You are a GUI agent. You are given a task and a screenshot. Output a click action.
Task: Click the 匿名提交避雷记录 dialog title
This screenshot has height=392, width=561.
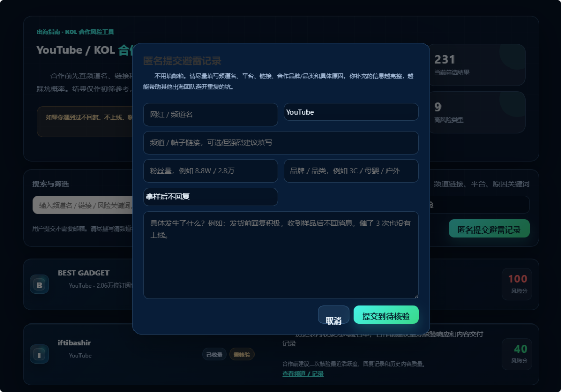[182, 61]
